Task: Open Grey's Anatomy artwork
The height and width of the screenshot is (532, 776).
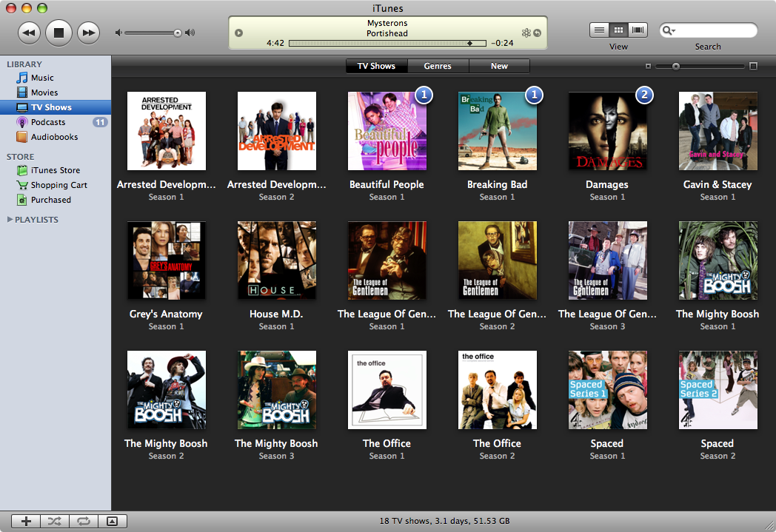Action: point(167,260)
